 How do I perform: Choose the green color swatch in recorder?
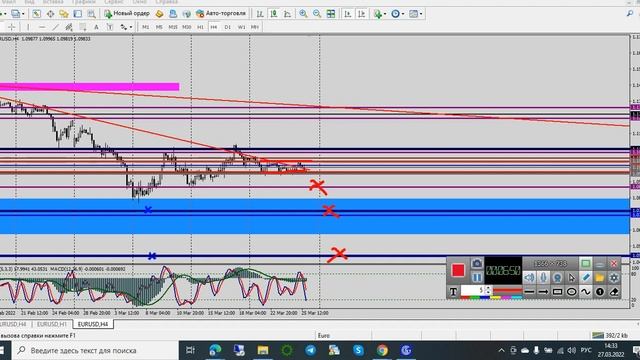[x=476, y=298]
